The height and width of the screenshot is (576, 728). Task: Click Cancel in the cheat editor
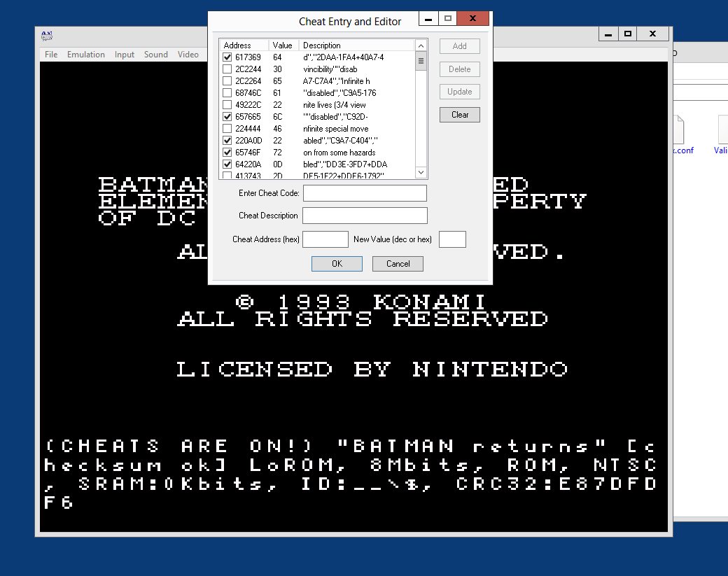click(x=398, y=264)
